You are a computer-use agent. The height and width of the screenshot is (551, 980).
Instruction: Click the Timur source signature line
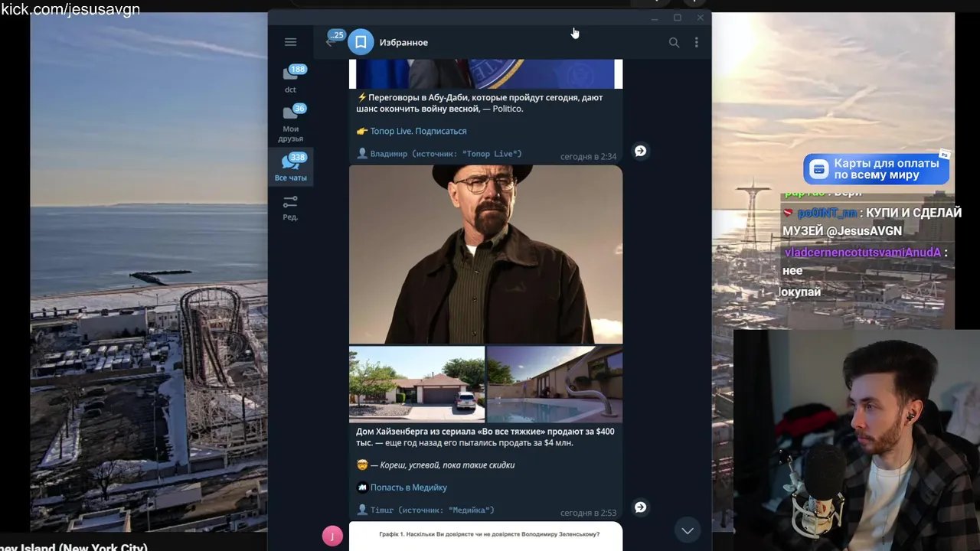pyautogui.click(x=426, y=510)
